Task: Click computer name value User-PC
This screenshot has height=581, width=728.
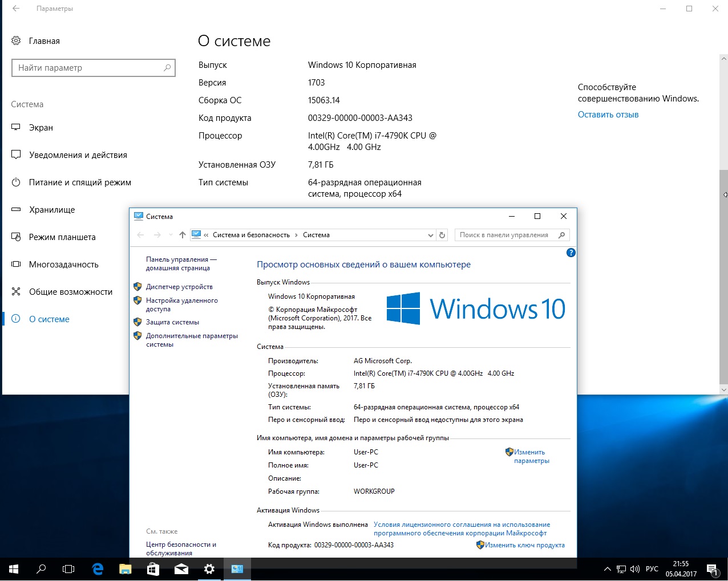Action: (x=366, y=452)
